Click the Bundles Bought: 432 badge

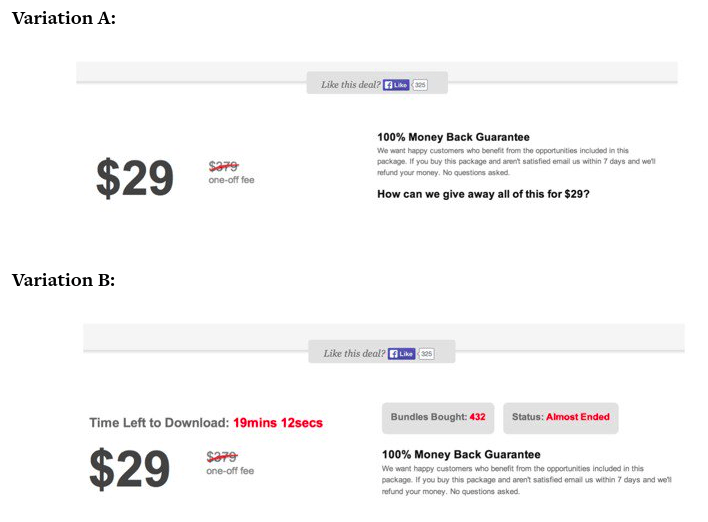[438, 418]
